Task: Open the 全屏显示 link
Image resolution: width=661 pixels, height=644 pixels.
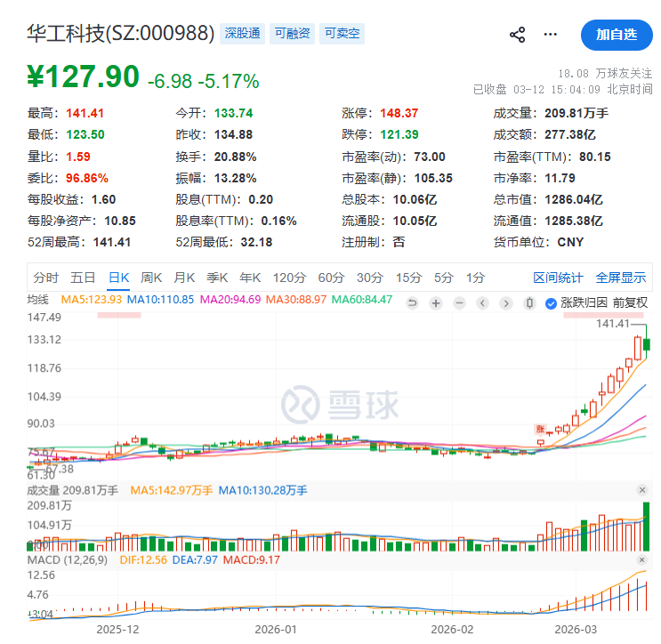Action: tap(621, 278)
